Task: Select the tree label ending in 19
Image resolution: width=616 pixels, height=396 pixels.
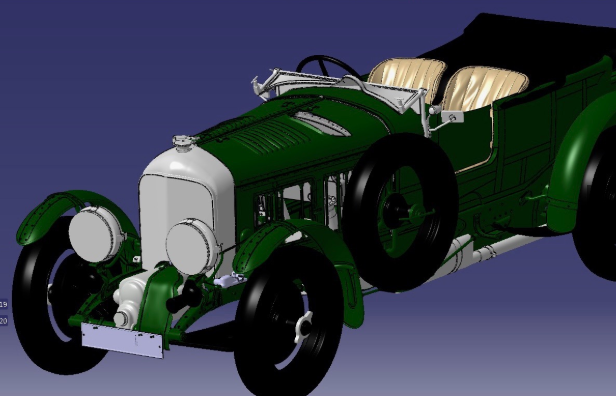Action: 4,304
